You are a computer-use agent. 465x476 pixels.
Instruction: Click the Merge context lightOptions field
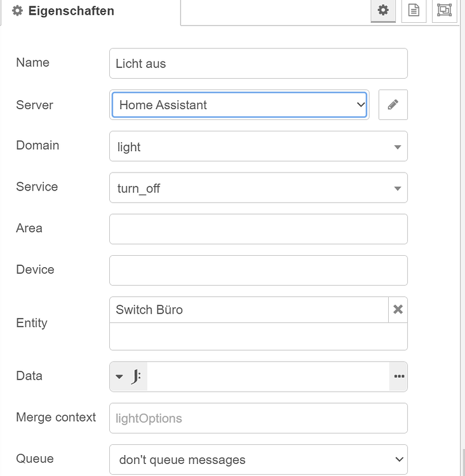pyautogui.click(x=258, y=418)
